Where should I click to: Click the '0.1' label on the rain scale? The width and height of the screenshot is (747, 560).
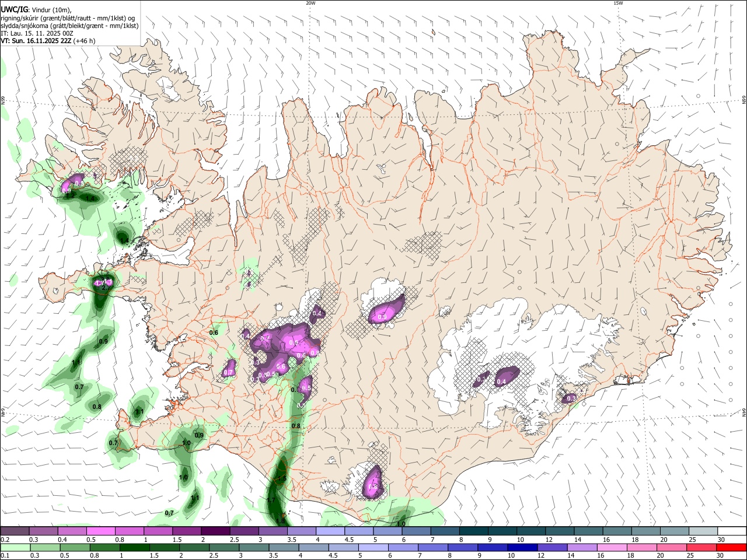click(x=5, y=556)
